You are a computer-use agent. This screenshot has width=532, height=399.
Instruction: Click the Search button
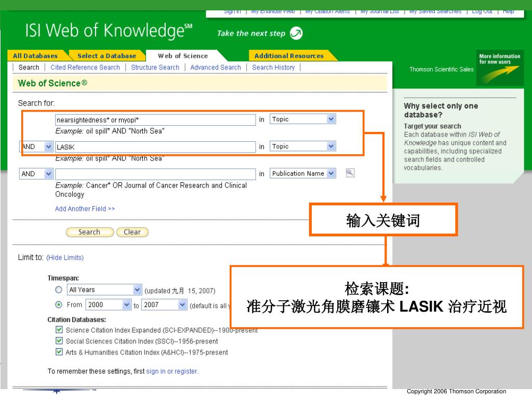[x=89, y=232]
